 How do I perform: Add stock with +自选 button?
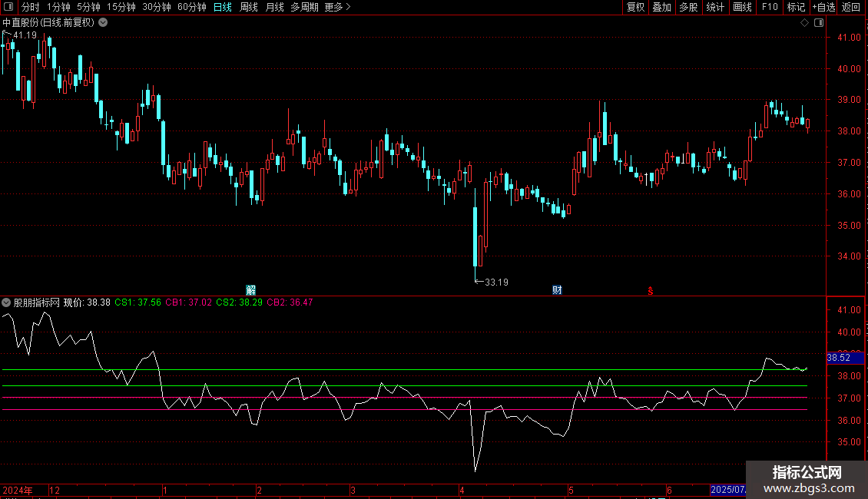point(823,7)
